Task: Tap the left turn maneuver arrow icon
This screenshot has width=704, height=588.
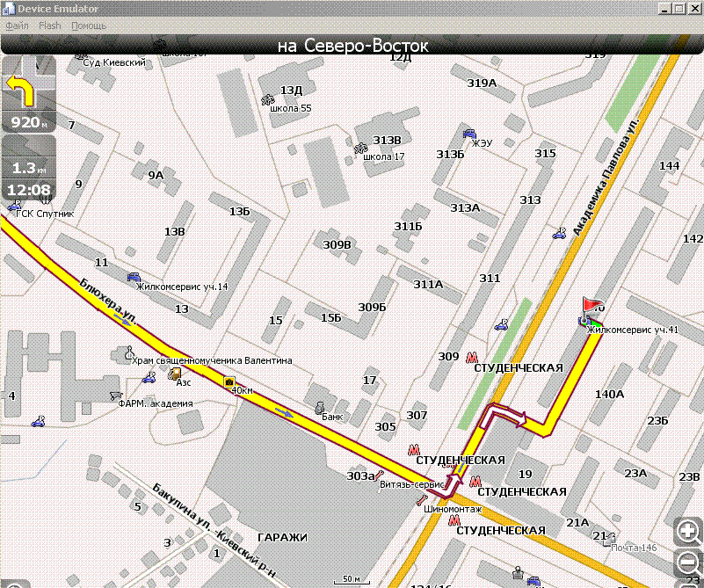Action: tap(20, 91)
